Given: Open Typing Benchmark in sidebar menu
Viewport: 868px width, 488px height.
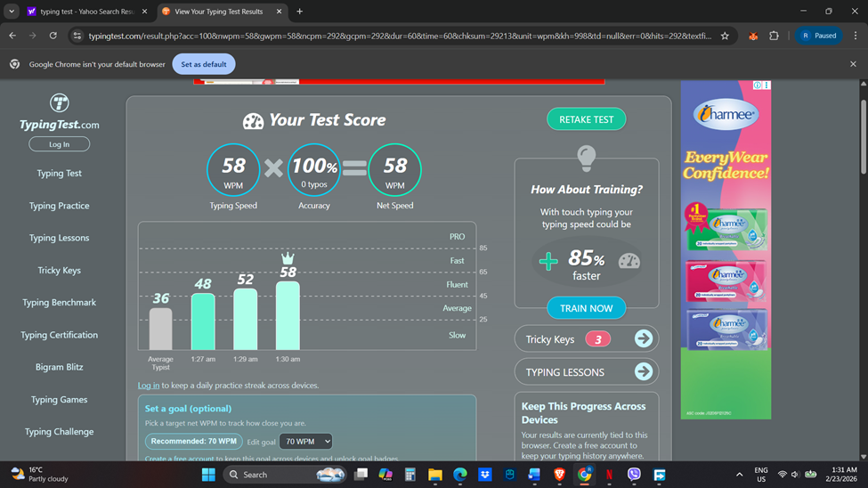Looking at the screenshot, I should click(x=60, y=303).
